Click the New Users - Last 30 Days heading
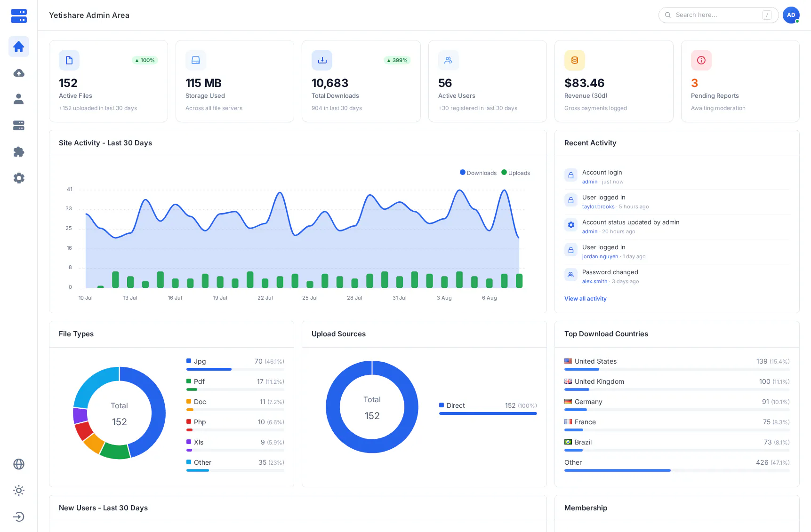Image resolution: width=811 pixels, height=532 pixels. (x=103, y=508)
